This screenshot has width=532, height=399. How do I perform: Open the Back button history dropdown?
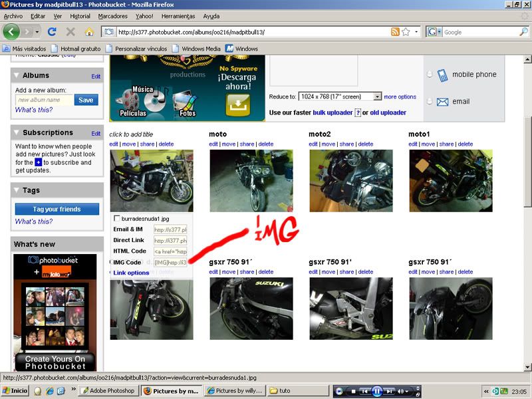click(37, 32)
